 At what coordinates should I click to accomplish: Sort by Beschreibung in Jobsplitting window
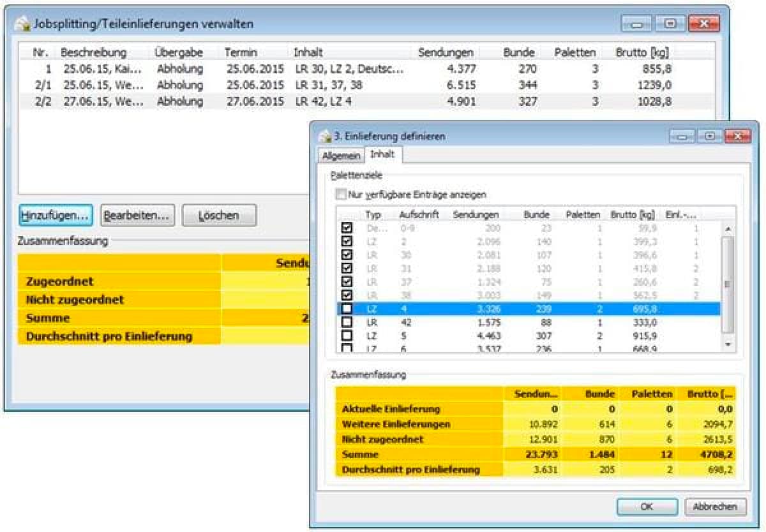click(x=94, y=52)
